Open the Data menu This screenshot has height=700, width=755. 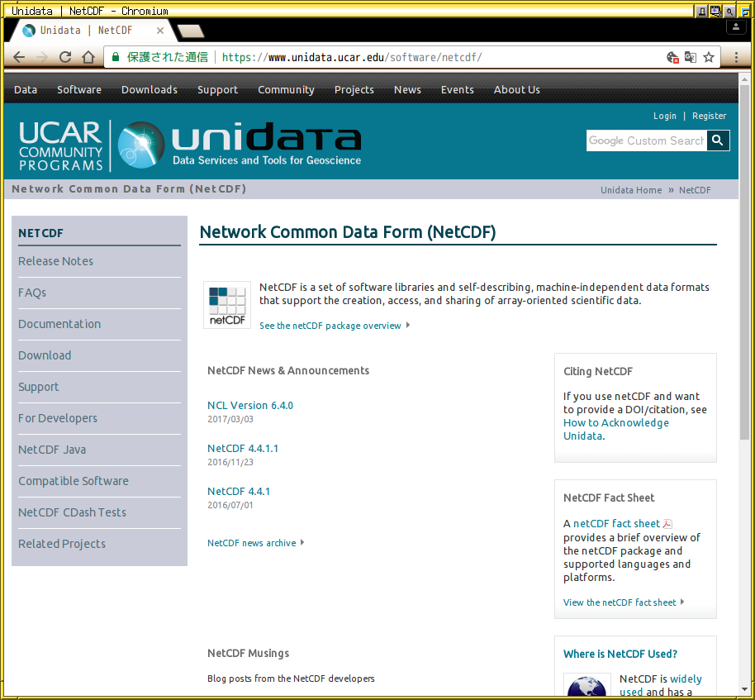pyautogui.click(x=26, y=89)
